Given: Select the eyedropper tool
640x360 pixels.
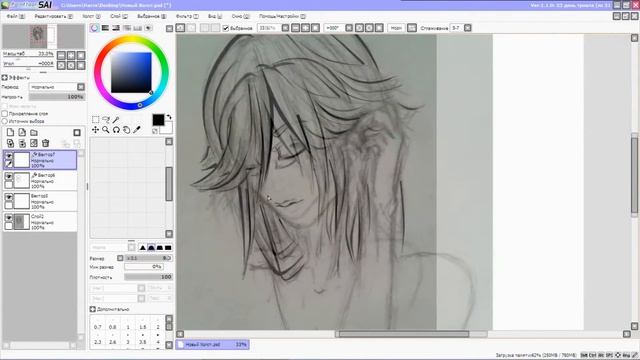Looking at the screenshot, I should coord(137,130).
